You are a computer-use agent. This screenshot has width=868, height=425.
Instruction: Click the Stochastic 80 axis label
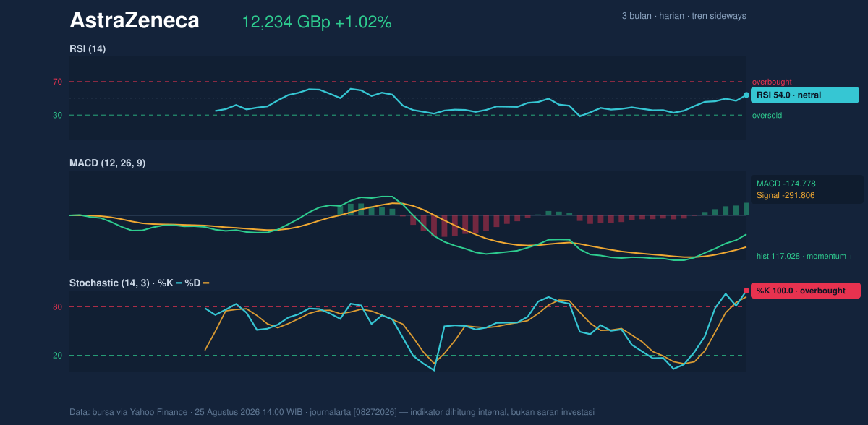(57, 307)
